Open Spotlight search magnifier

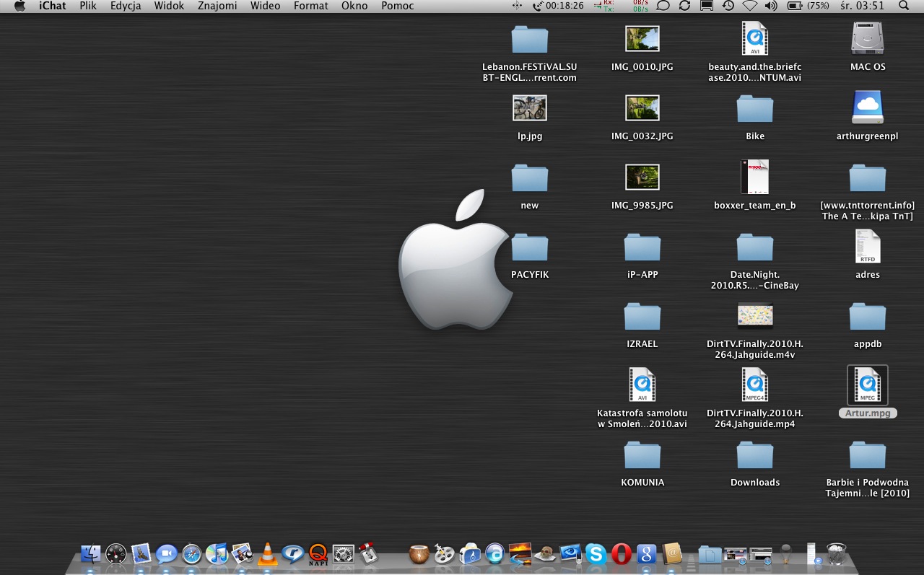tap(904, 6)
